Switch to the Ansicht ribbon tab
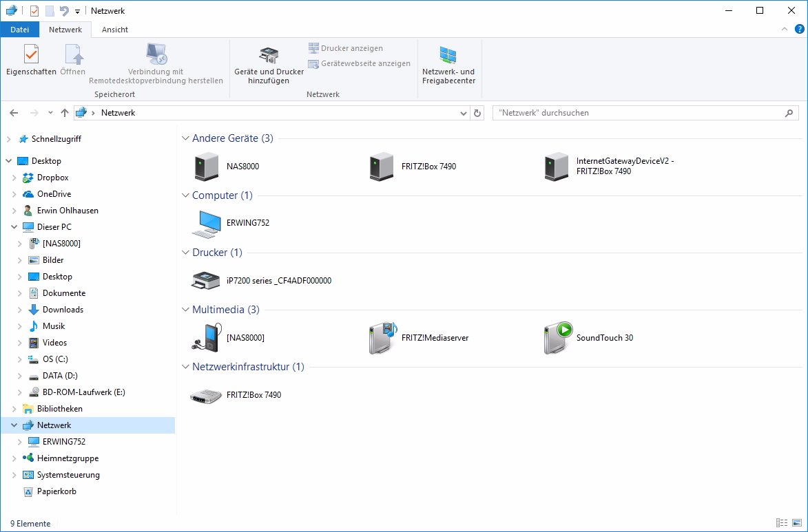Image resolution: width=808 pixels, height=532 pixels. coord(115,30)
